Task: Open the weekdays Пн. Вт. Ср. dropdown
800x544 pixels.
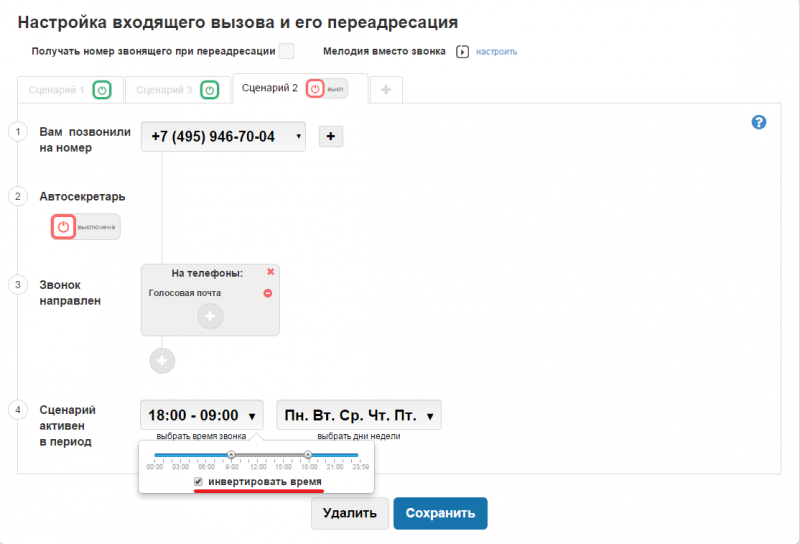Action: 358,415
